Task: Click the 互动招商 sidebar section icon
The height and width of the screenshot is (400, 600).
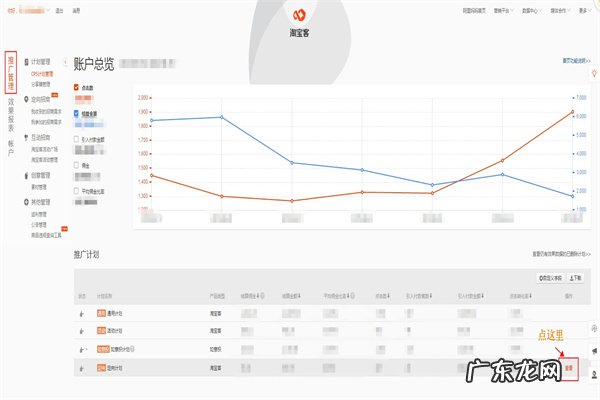Action: [x=26, y=137]
